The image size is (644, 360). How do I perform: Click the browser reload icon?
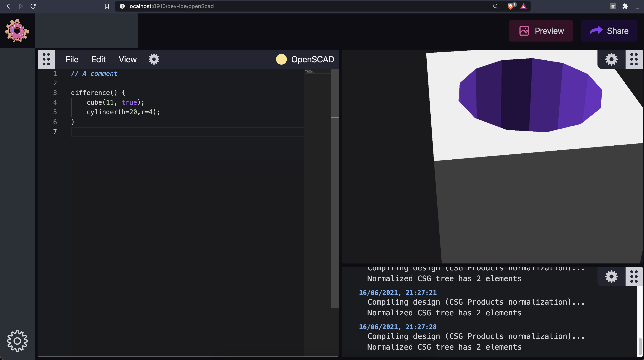pyautogui.click(x=33, y=6)
